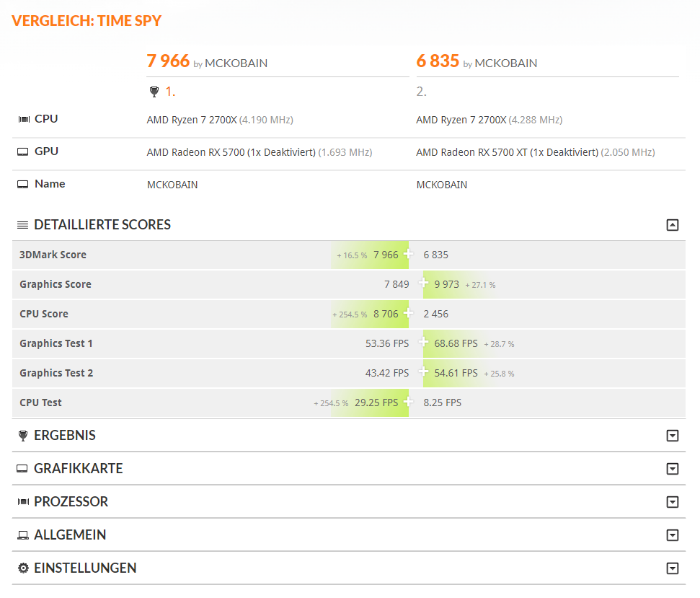Click the laptop icon beside Allgemein

coord(23,535)
